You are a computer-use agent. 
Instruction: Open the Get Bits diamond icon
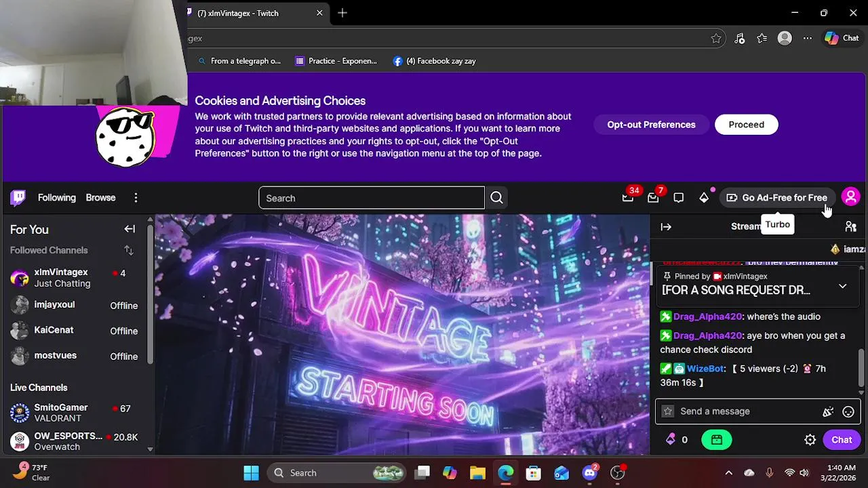(x=704, y=198)
